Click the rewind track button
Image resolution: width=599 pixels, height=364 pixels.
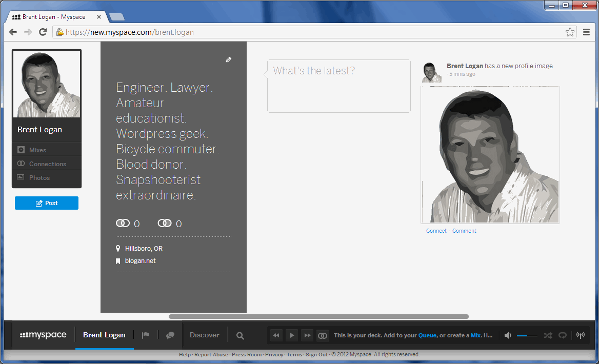pyautogui.click(x=276, y=335)
